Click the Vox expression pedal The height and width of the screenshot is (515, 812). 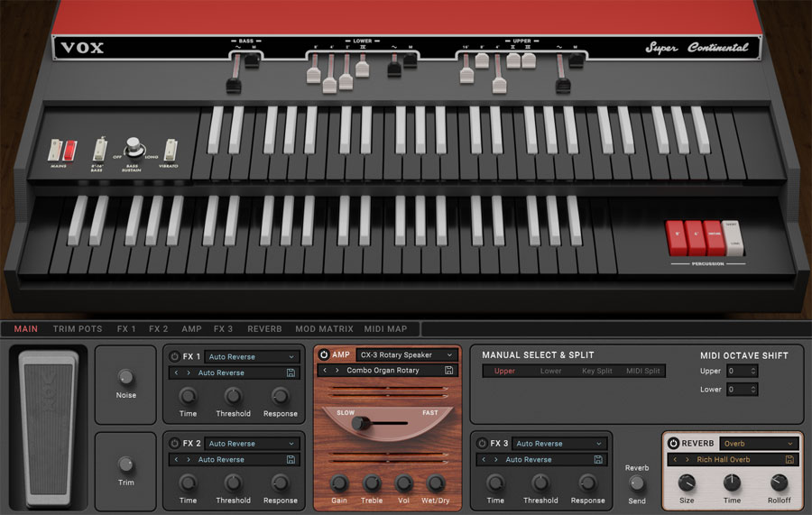(49, 428)
